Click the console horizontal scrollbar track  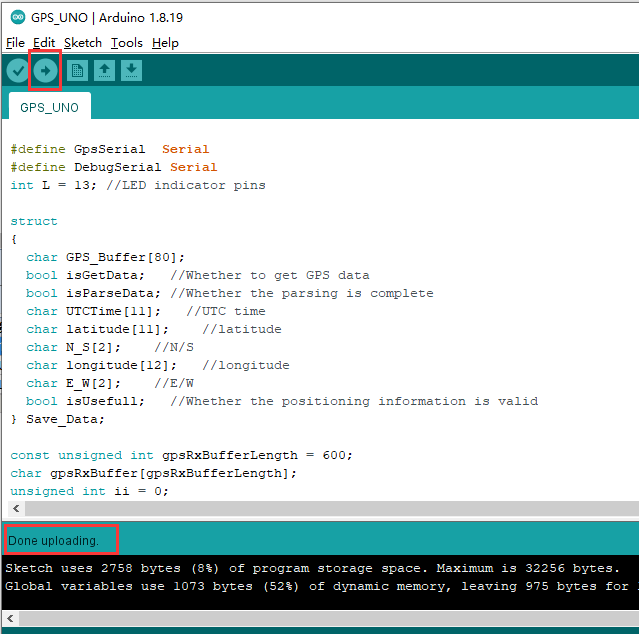tap(328, 618)
